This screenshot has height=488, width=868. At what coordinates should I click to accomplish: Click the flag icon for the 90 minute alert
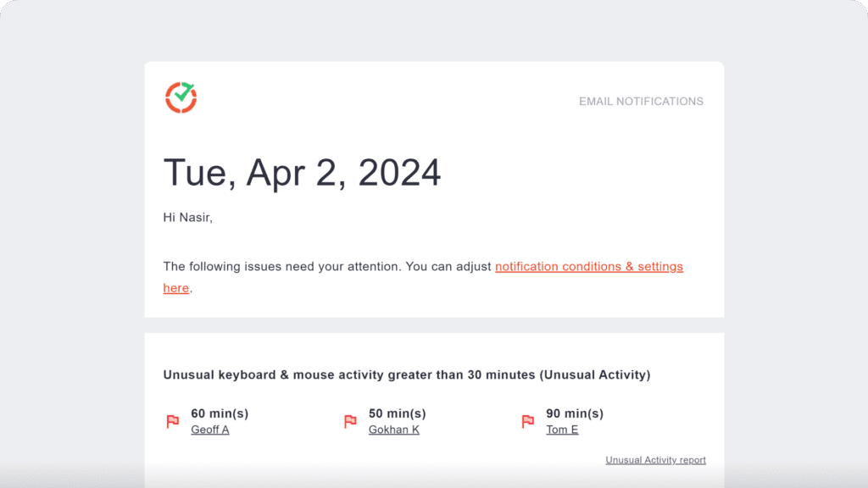point(526,420)
